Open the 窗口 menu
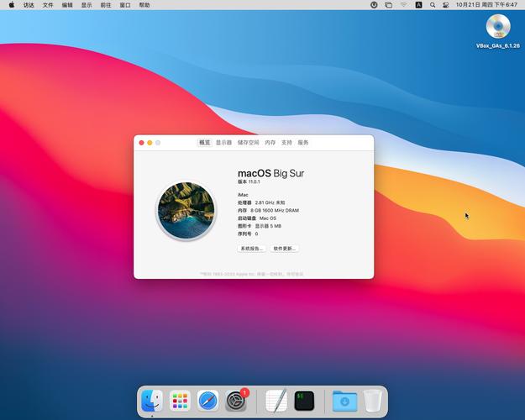525x420 pixels. tap(125, 5)
